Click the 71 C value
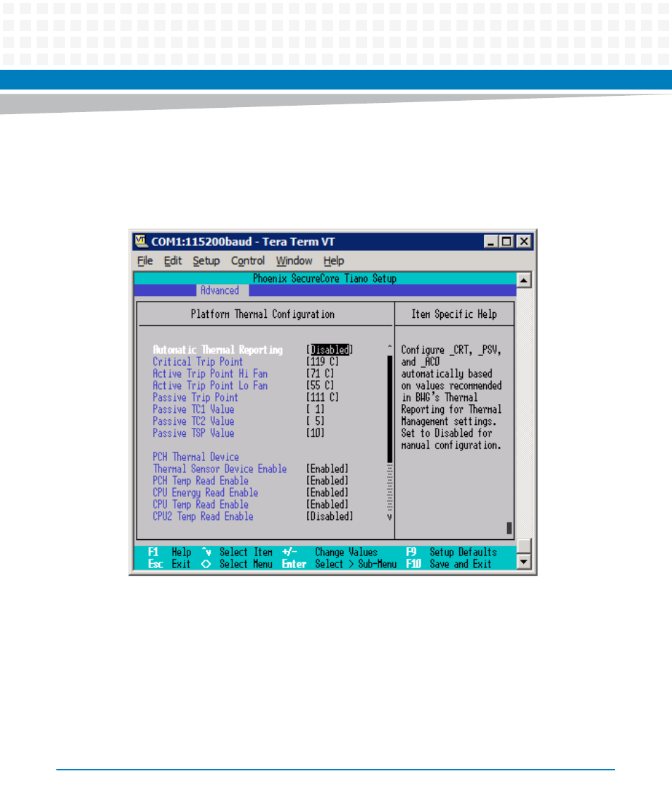672x807 pixels. coord(320,374)
